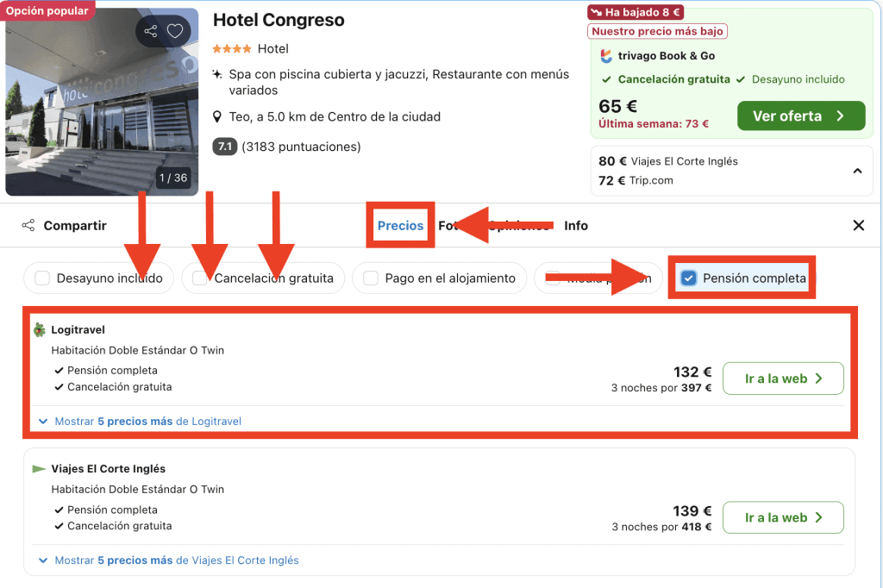Click the location pin icon near Teo
883x588 pixels.
click(x=216, y=117)
